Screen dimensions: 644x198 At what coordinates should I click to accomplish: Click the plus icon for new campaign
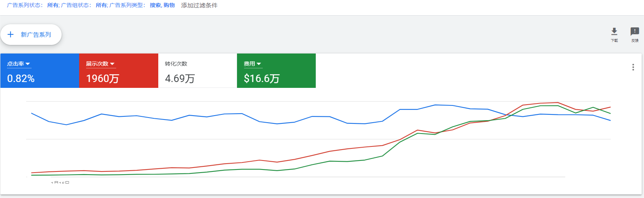point(11,34)
